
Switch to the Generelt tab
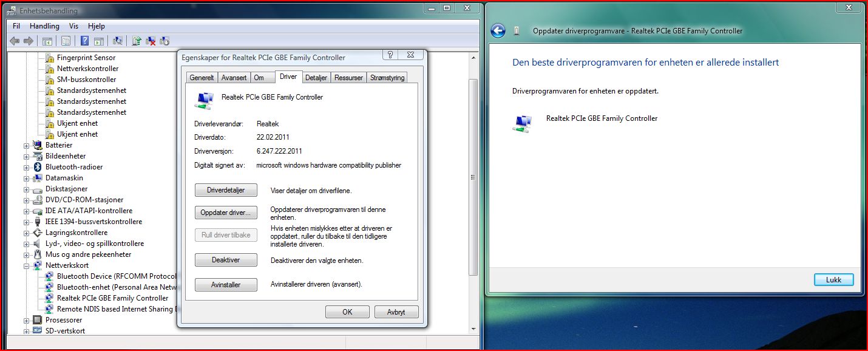click(202, 78)
